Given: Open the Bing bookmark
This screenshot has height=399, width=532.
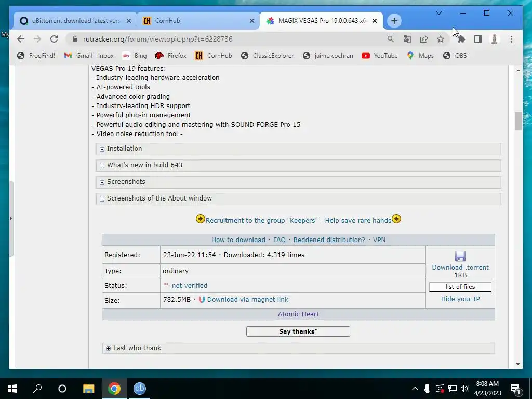Looking at the screenshot, I should coord(135,56).
